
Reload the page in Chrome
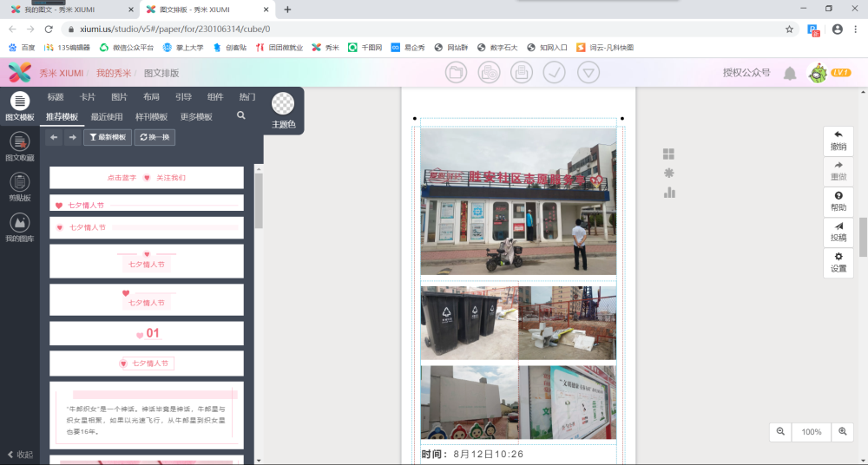coord(49,29)
